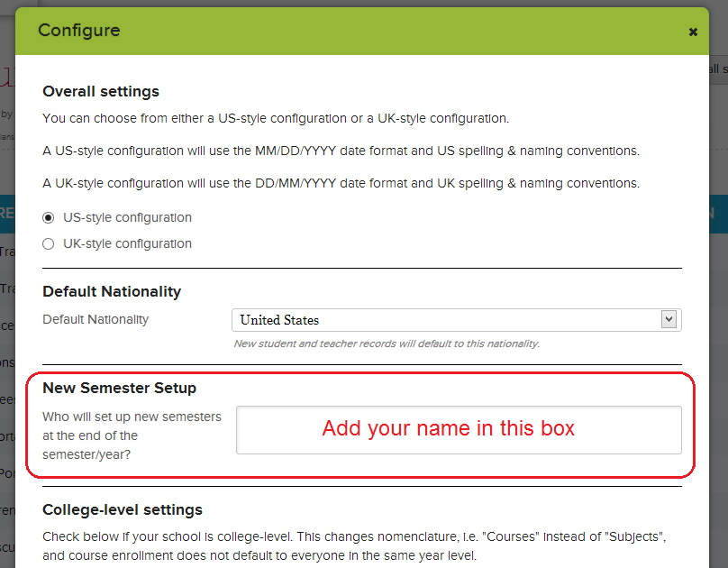This screenshot has width=728, height=568.
Task: Click the bold "Default Nationality" section heading
Action: pos(112,292)
